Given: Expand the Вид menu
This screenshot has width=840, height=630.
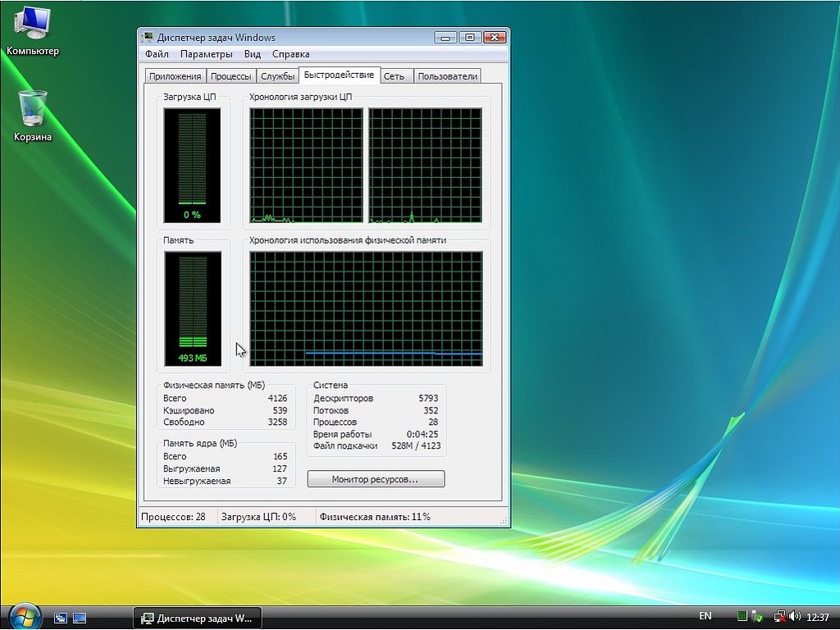Looking at the screenshot, I should tap(253, 54).
